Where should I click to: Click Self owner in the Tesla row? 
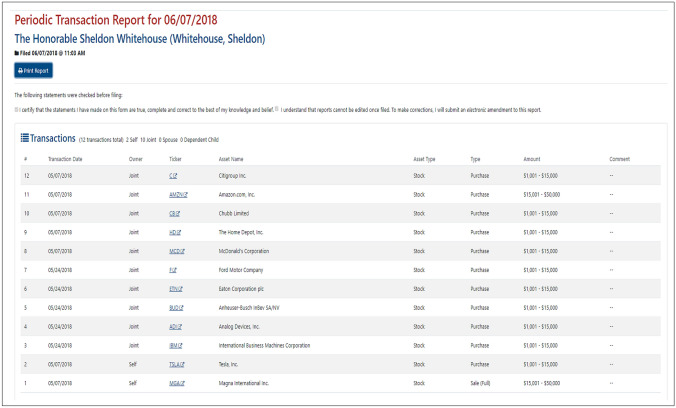132,364
